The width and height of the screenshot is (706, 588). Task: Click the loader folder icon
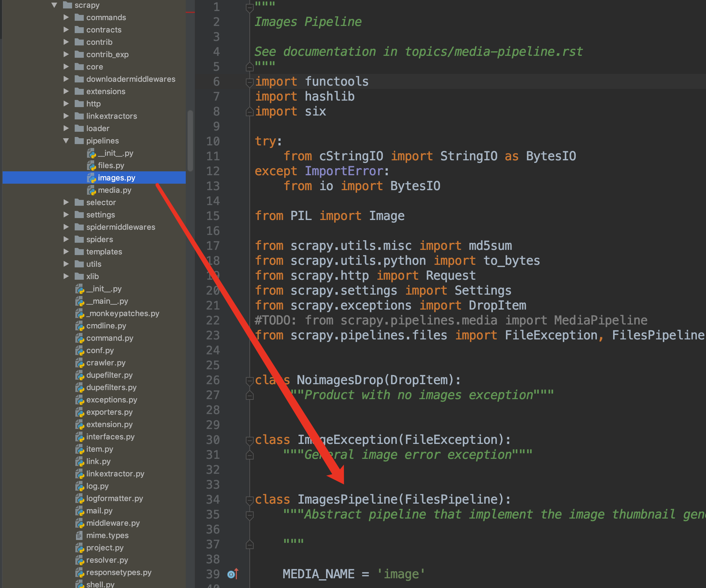79,129
